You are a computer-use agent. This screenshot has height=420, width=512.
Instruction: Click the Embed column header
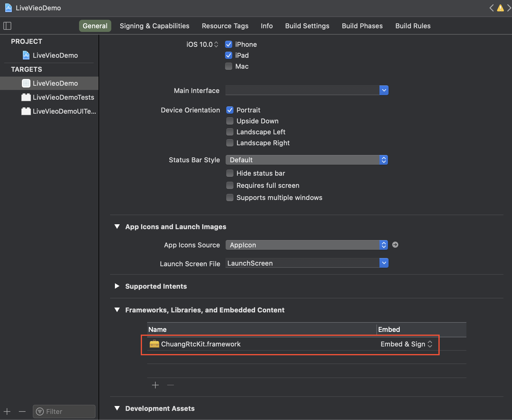tap(422, 329)
